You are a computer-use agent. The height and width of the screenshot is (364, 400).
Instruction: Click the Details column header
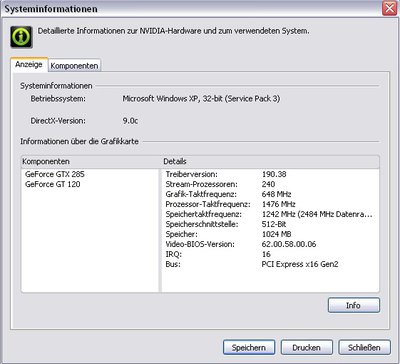270,162
